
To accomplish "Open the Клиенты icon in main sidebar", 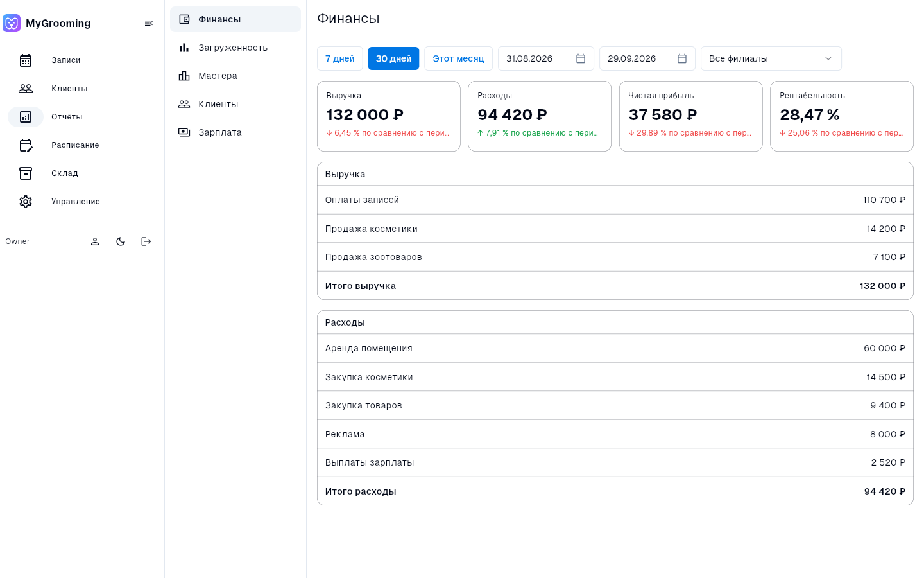I will coord(26,89).
